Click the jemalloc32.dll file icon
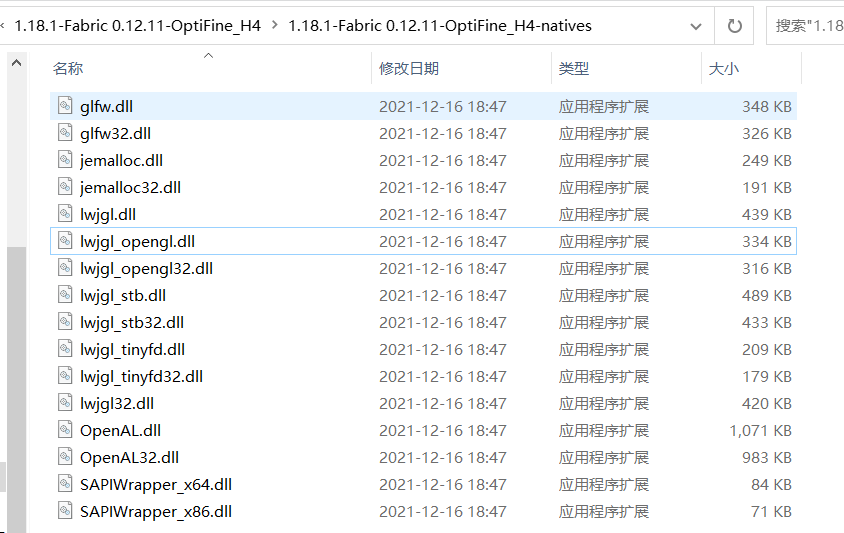The image size is (844, 533). [x=65, y=186]
